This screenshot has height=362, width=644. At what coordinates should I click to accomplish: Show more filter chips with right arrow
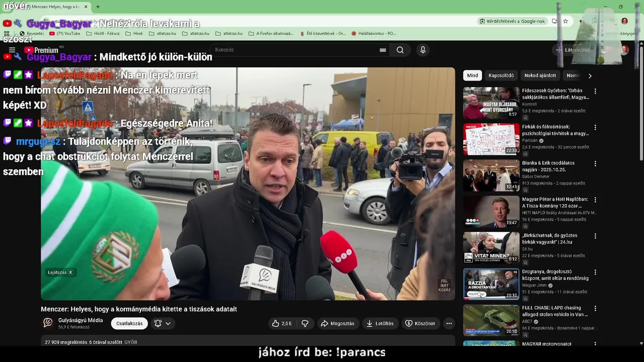590,75
